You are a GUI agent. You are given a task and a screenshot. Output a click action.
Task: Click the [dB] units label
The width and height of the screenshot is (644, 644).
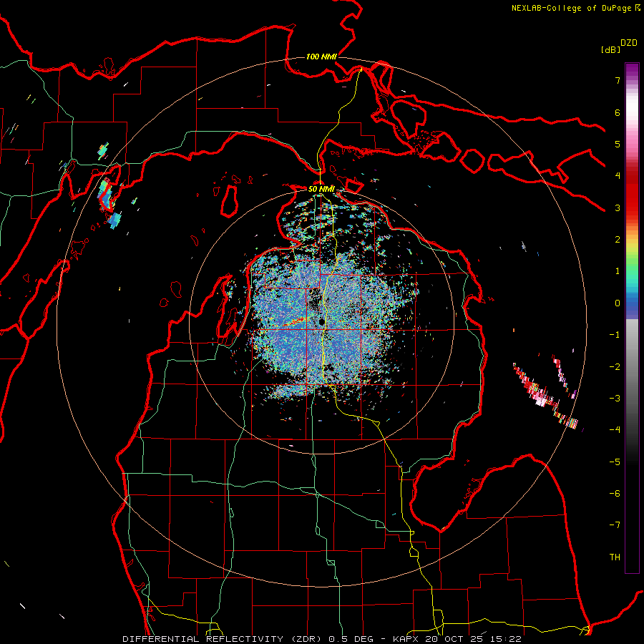[x=611, y=49]
